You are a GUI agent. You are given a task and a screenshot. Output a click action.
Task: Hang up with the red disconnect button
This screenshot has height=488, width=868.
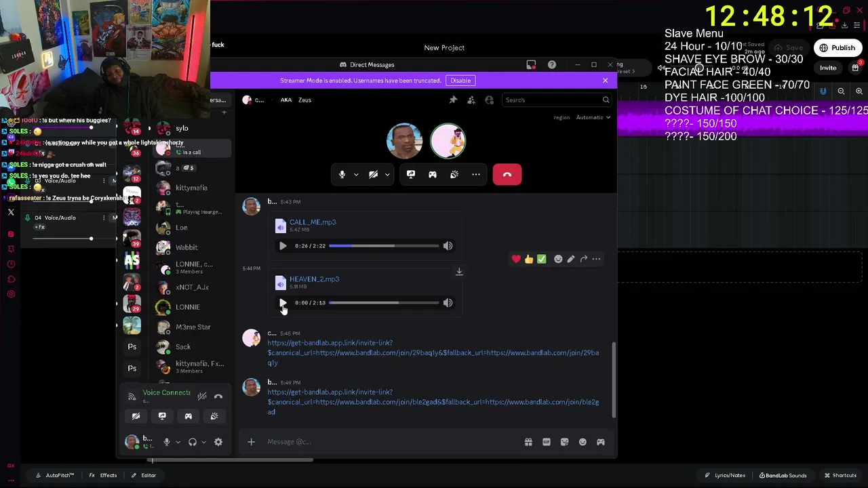coord(507,174)
